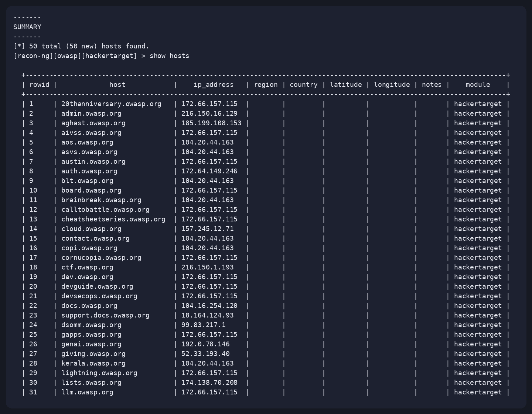Viewport: 532px width, 414px height.
Task: Click the dsomm.owasp.org host
Action: click(91, 325)
